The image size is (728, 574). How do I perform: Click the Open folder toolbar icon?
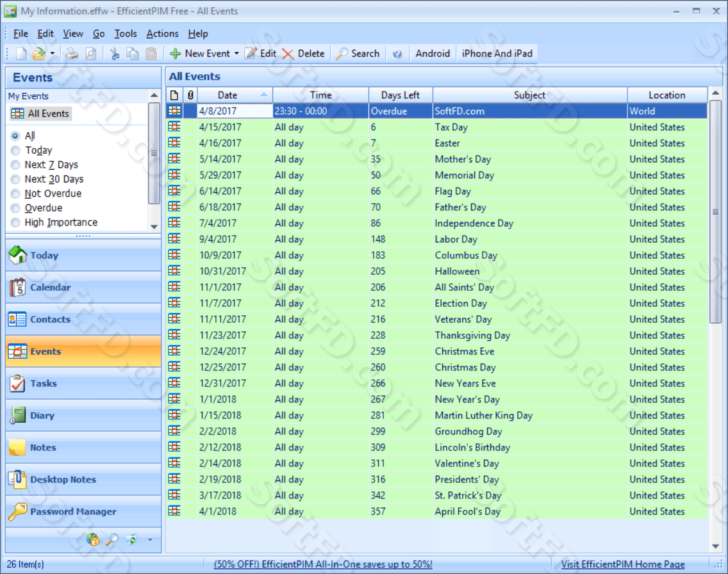(x=39, y=54)
